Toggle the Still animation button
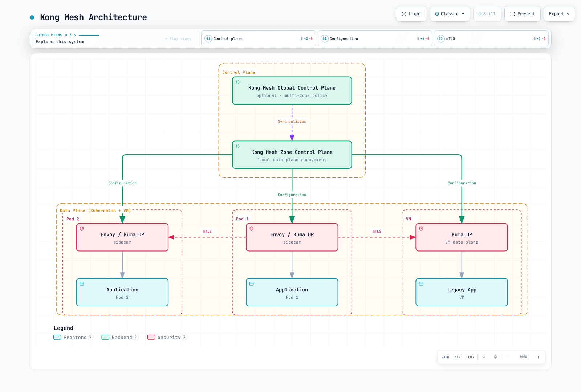Viewport: 581px width, 392px height. tap(487, 14)
